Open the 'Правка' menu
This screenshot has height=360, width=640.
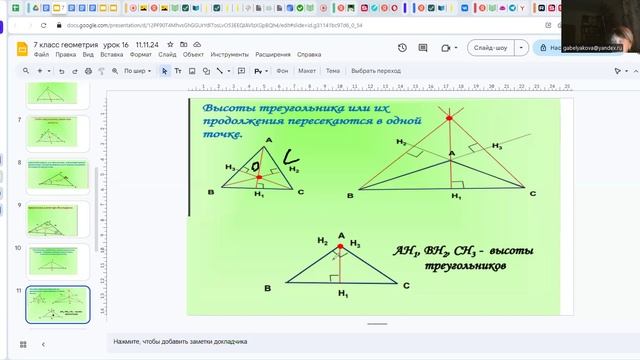coord(66,54)
